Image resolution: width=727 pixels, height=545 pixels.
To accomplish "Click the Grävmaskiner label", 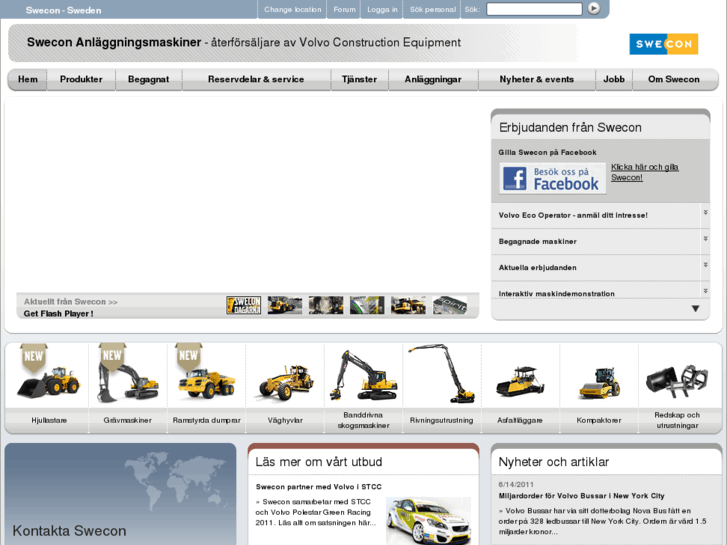I will (x=128, y=420).
